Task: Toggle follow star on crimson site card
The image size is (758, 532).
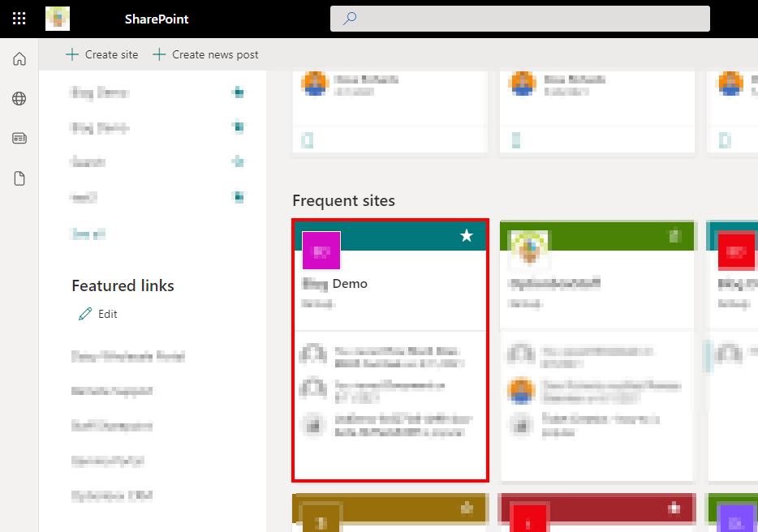Action: click(674, 508)
